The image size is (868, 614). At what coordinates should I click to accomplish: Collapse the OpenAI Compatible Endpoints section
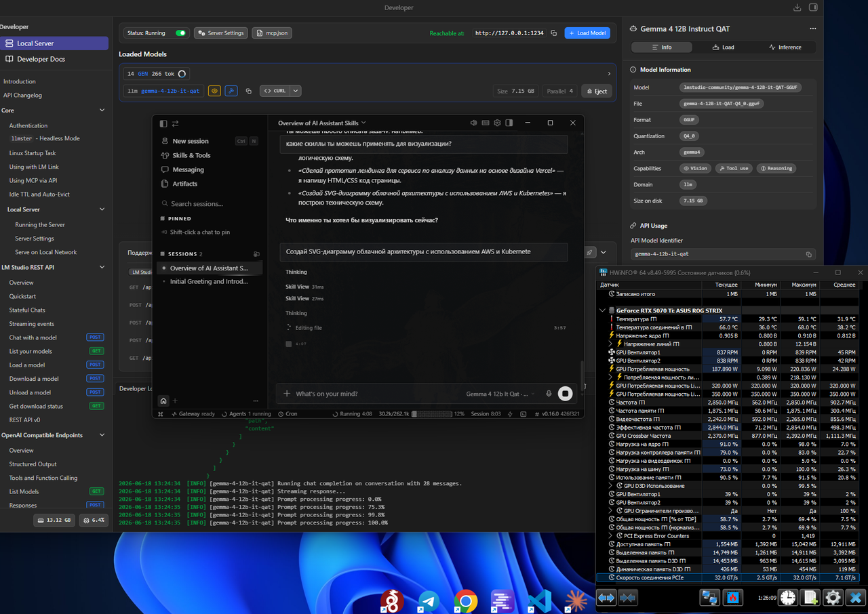[x=102, y=435]
